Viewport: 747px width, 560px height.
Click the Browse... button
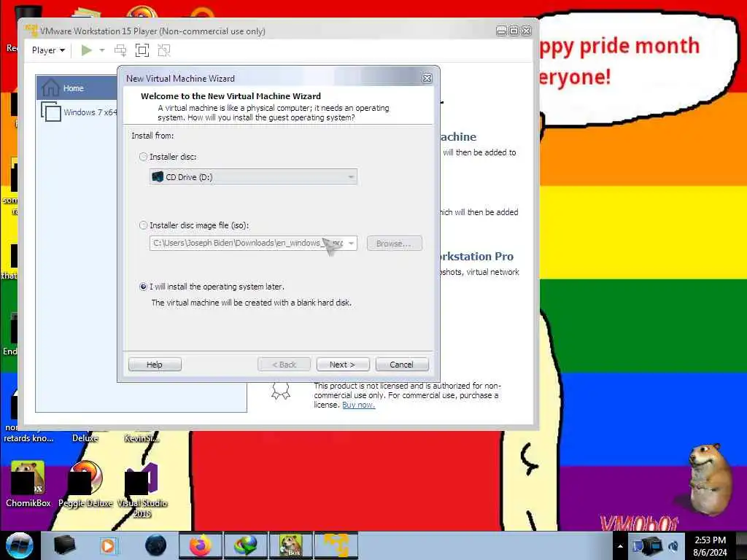coord(394,244)
